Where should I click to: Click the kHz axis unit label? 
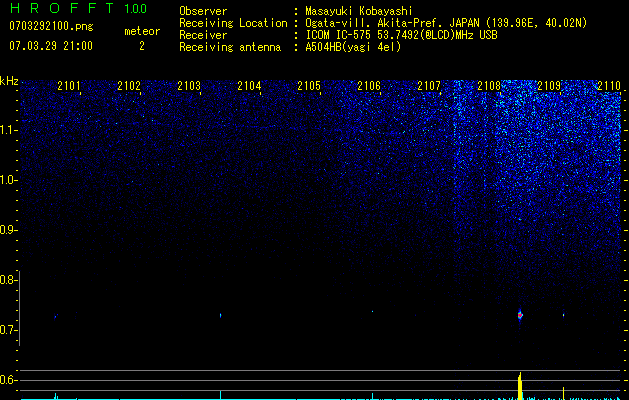click(9, 81)
